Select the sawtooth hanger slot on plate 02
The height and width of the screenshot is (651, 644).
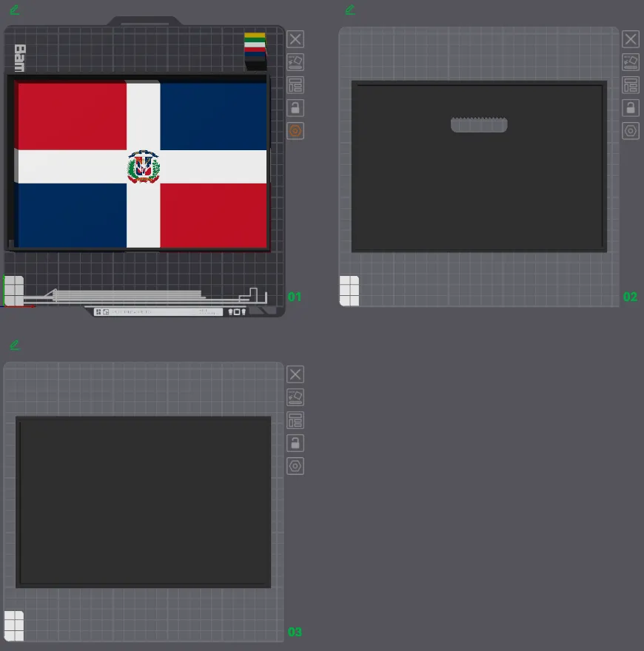tap(479, 124)
